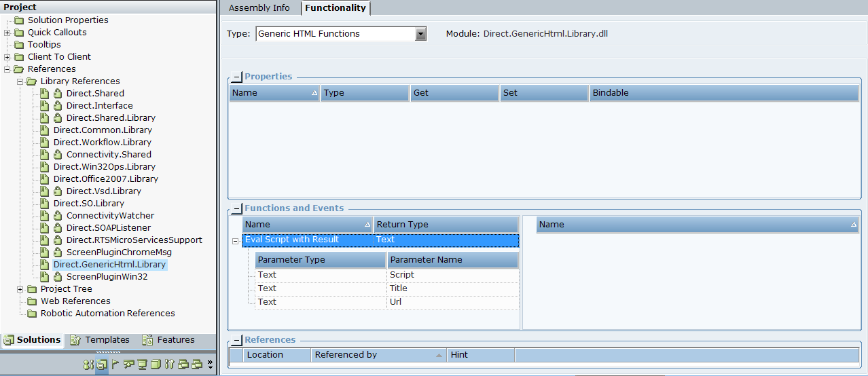Click the cube icon in bottom toolbar
This screenshot has width=868, height=376.
156,364
